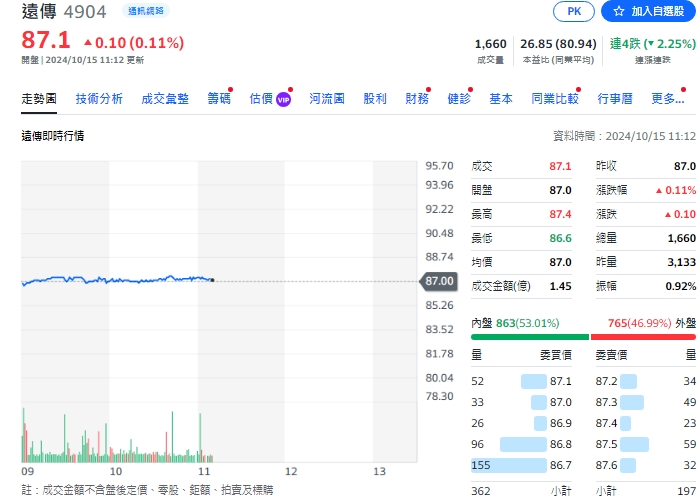This screenshot has width=699, height=504.
Task: Click the bid price 86.7 row with 155 volume
Action: coord(521,465)
